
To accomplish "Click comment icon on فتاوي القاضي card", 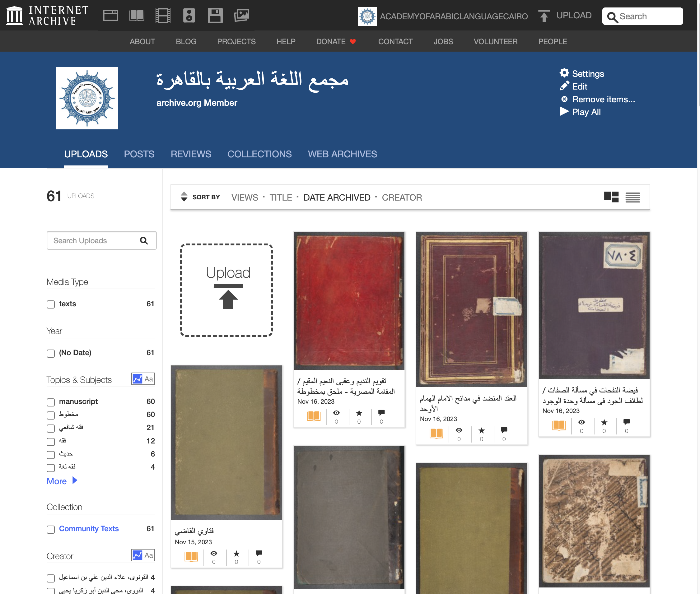I will tap(259, 553).
